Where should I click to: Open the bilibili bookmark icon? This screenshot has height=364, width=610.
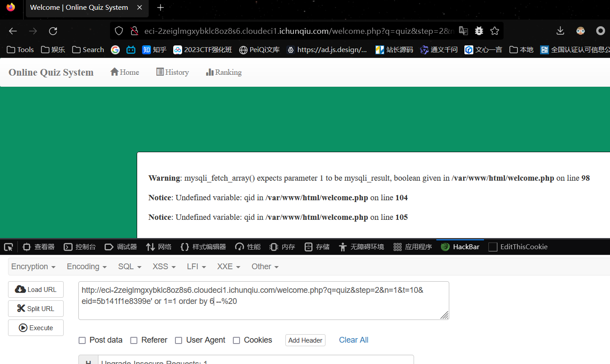pyautogui.click(x=131, y=49)
